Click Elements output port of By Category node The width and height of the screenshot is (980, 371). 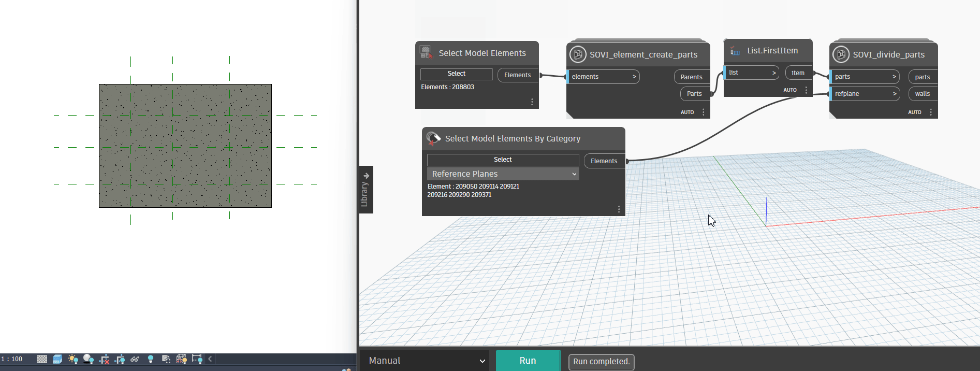pyautogui.click(x=604, y=161)
